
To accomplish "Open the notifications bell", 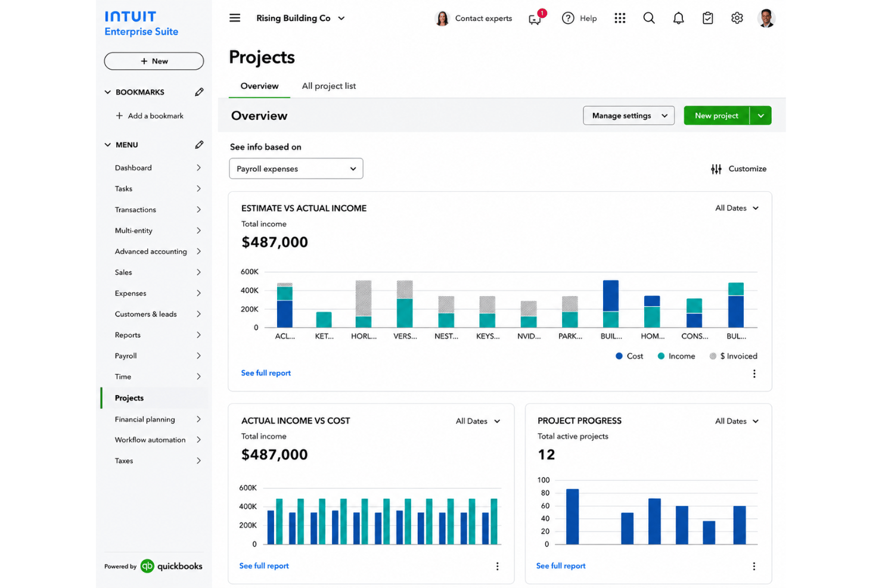I will point(678,18).
